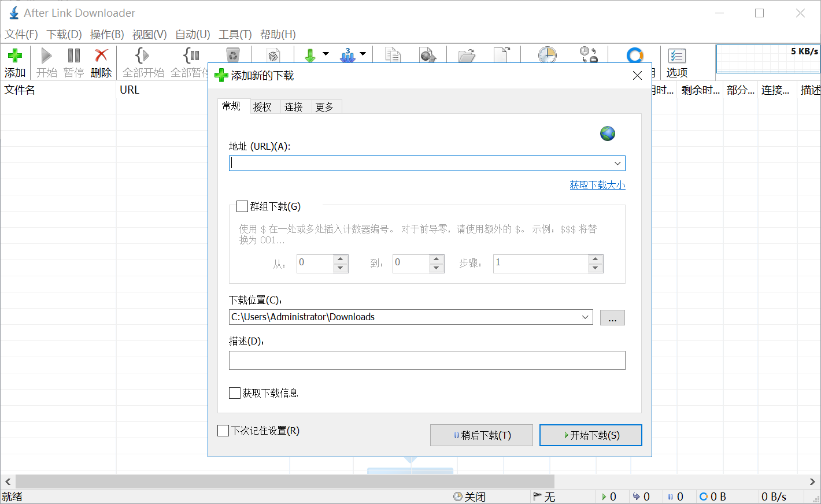Click the 从 spinner up arrow
The image size is (821, 504).
coord(341,259)
